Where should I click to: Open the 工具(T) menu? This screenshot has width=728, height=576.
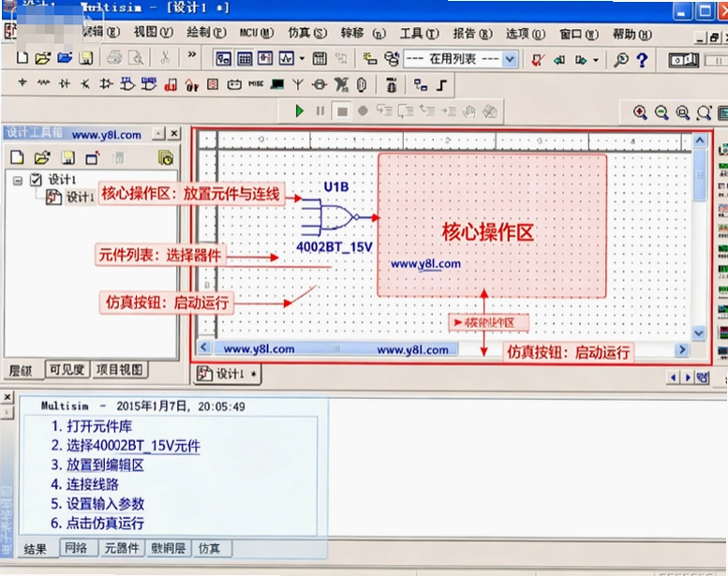coord(419,34)
